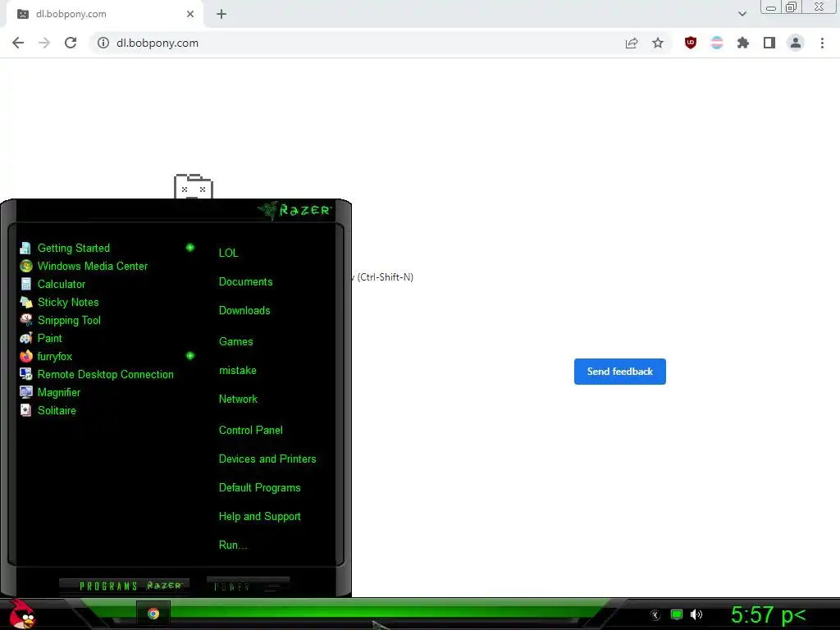Viewport: 840px width, 630px height.
Task: Open Control Panel
Action: click(250, 430)
